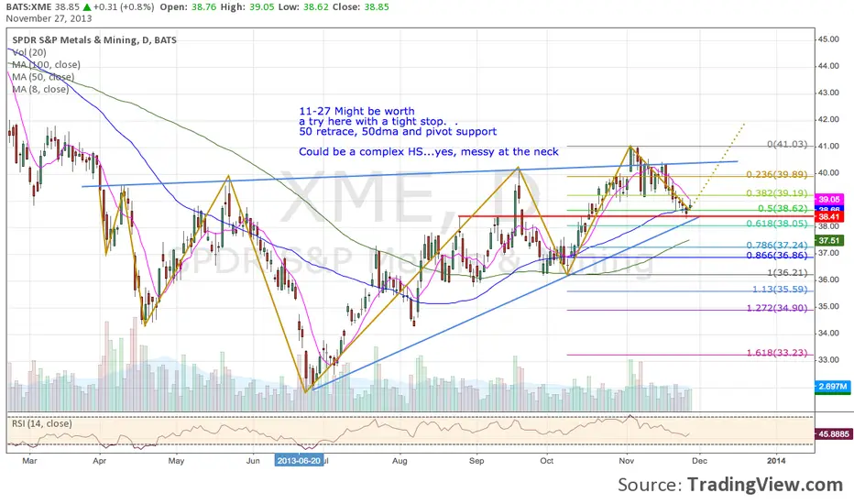Click the November 27, 2013 date line
The image size is (854, 504).
click(49, 18)
